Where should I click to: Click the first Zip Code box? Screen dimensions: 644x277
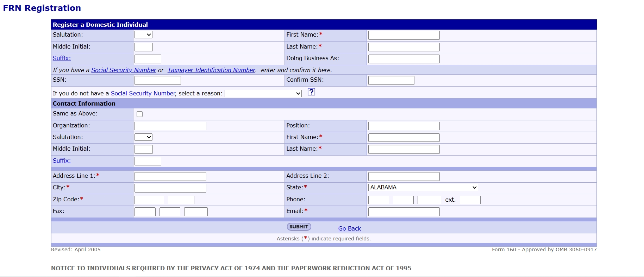pos(149,200)
